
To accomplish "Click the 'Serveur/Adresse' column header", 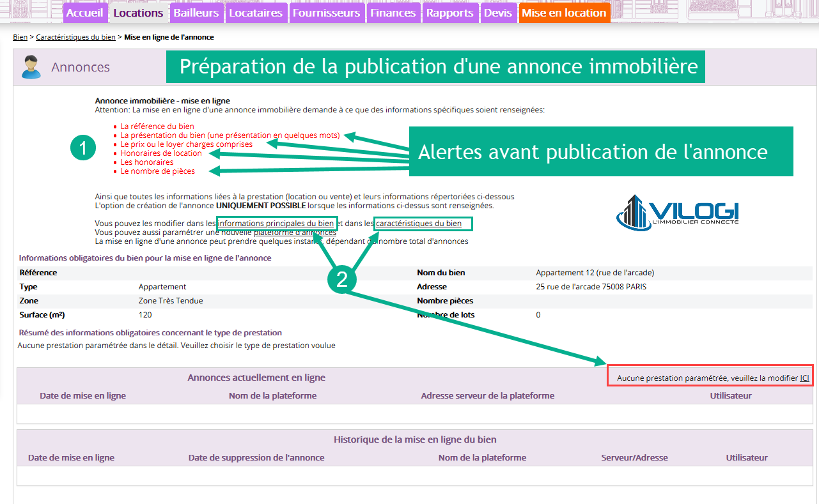I will pyautogui.click(x=635, y=457).
